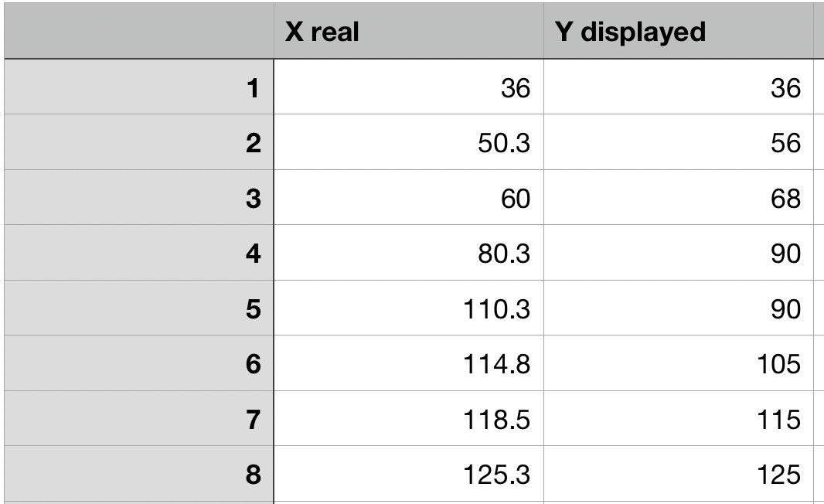Click the Y displayed cell showing 68
This screenshot has height=504, width=824.
coord(678,199)
